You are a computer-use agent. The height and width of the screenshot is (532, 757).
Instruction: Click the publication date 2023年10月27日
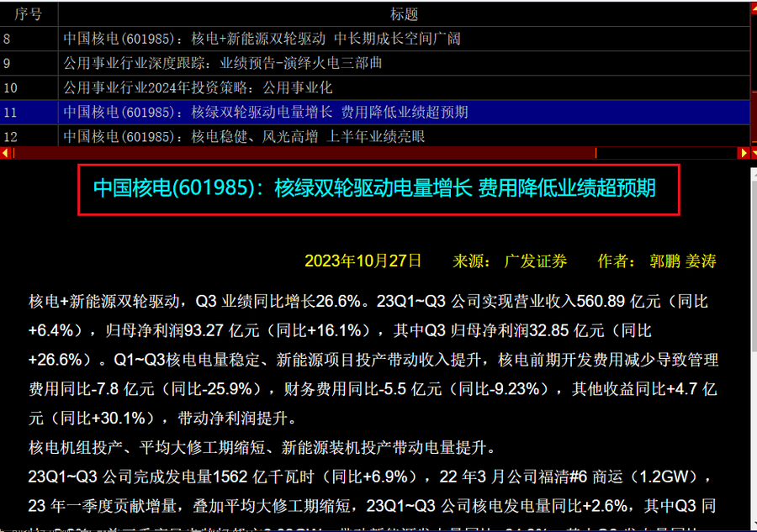363,261
